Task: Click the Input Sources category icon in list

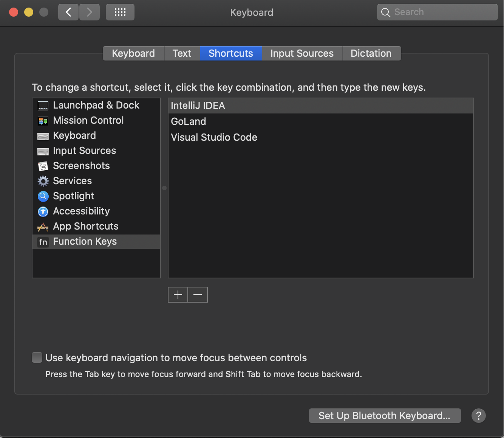Action: click(43, 151)
